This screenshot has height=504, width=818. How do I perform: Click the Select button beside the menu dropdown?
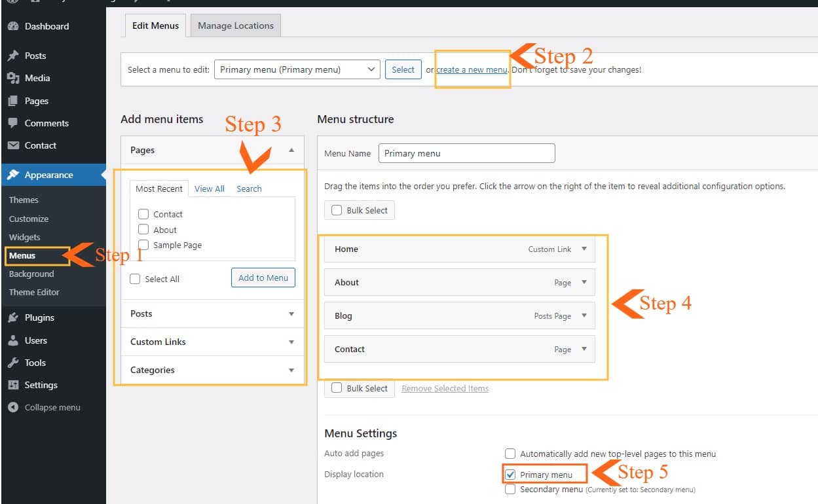[403, 69]
